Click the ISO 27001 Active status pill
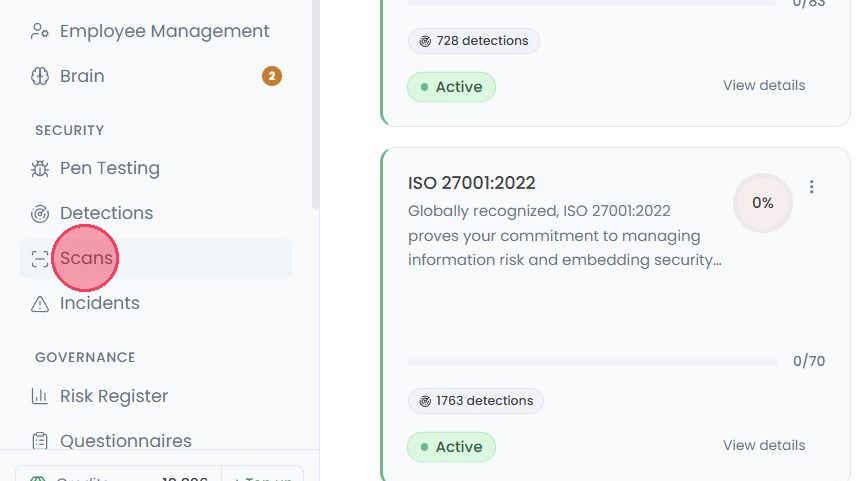 [x=451, y=447]
